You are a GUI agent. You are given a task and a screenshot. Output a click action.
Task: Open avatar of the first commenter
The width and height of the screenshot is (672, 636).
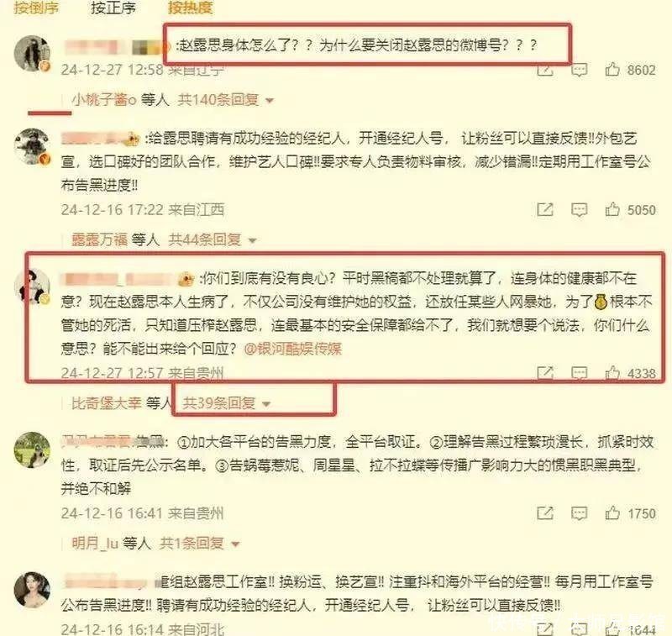tap(32, 53)
